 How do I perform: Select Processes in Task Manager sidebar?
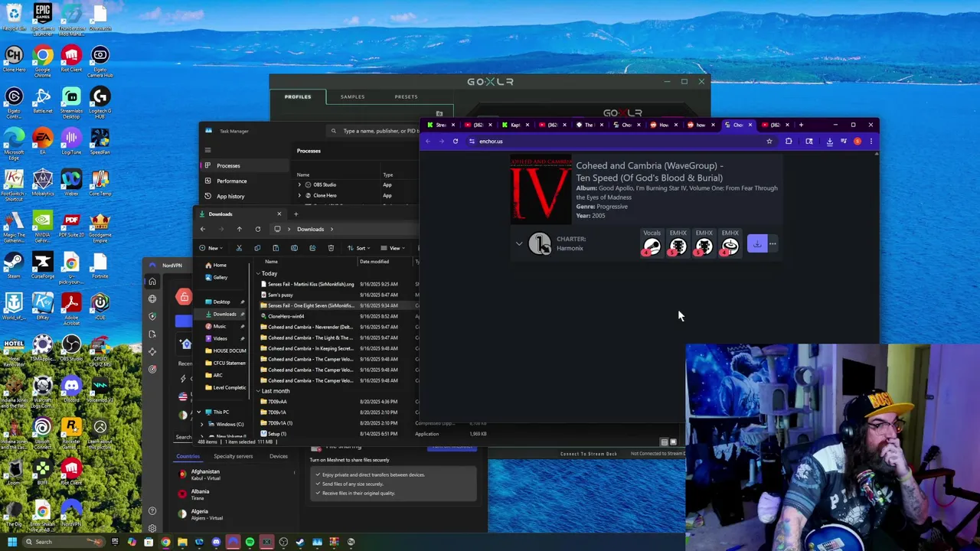coord(245,165)
